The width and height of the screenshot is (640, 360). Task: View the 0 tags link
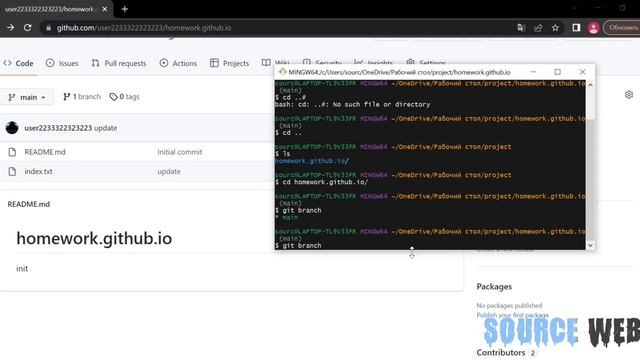124,97
